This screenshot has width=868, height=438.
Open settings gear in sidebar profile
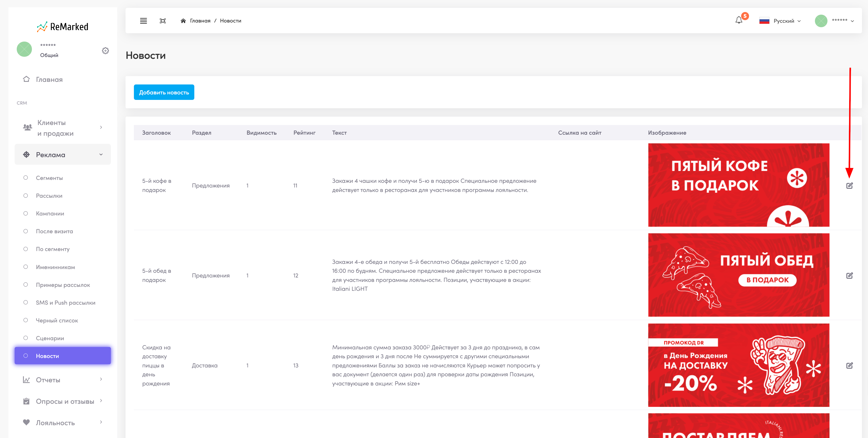pyautogui.click(x=105, y=50)
